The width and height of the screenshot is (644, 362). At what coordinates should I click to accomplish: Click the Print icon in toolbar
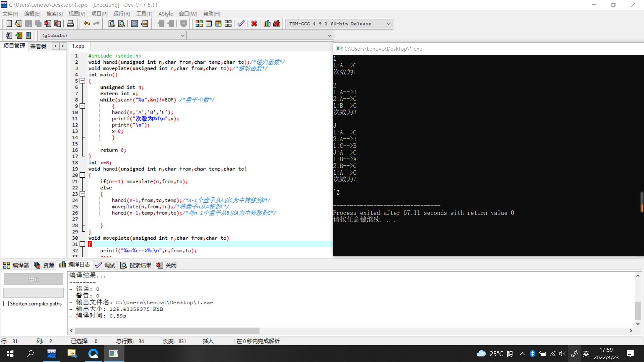(x=70, y=24)
